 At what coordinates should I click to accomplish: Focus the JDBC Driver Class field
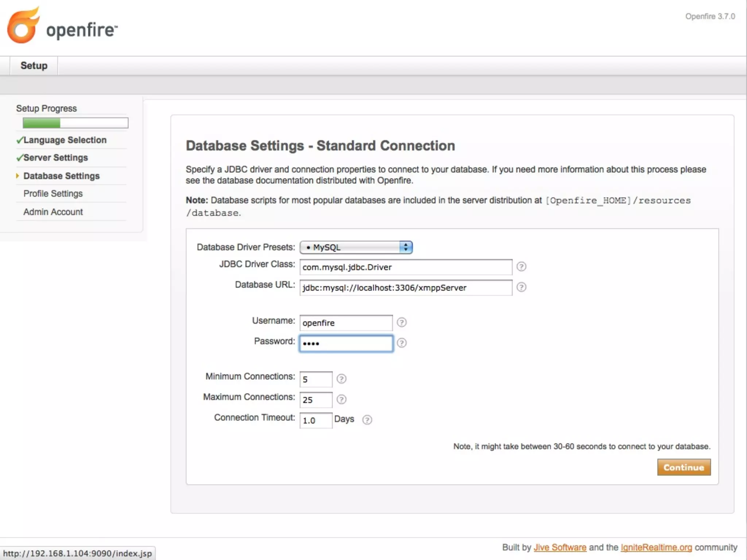(406, 267)
